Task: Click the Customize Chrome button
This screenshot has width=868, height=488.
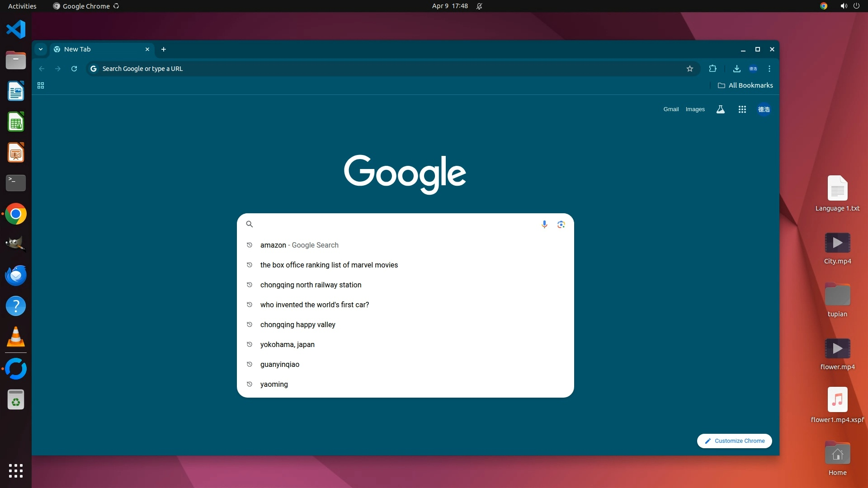Action: click(734, 441)
